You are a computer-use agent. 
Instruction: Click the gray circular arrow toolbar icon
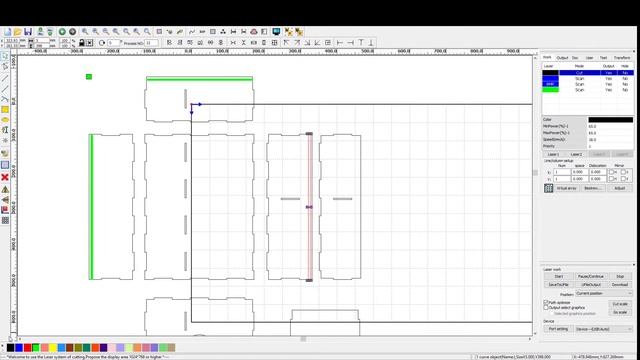point(72,32)
